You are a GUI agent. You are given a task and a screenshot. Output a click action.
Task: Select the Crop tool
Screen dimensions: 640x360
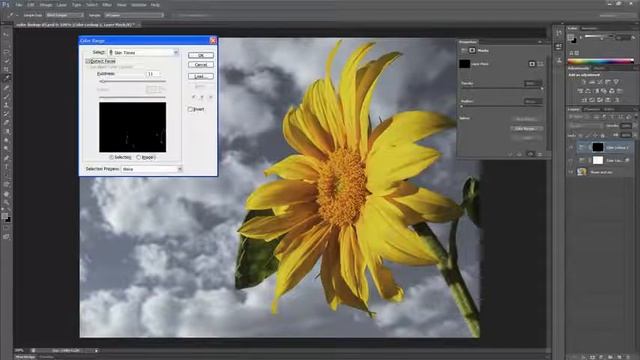click(6, 69)
